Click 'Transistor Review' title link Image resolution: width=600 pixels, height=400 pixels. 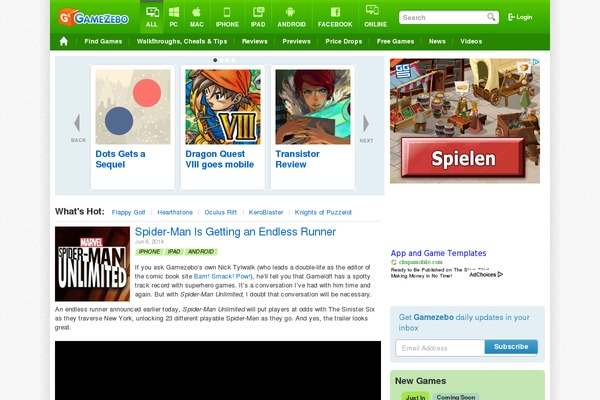[x=297, y=159]
